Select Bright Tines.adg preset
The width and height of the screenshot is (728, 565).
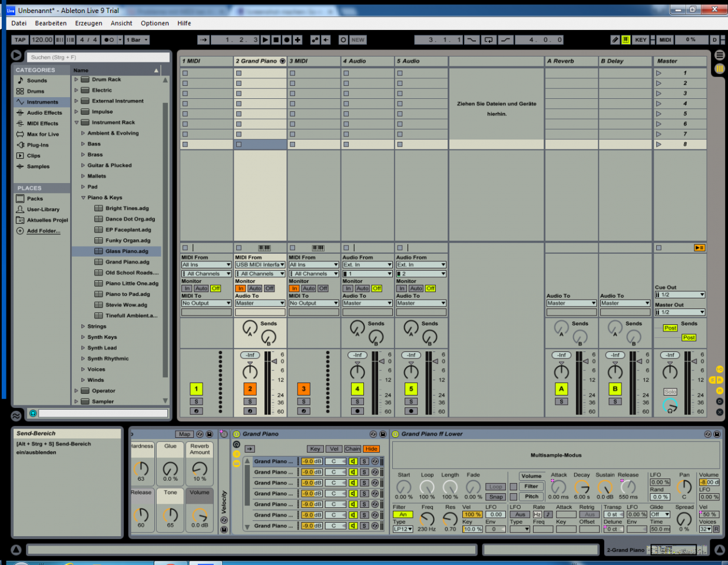[x=127, y=208]
